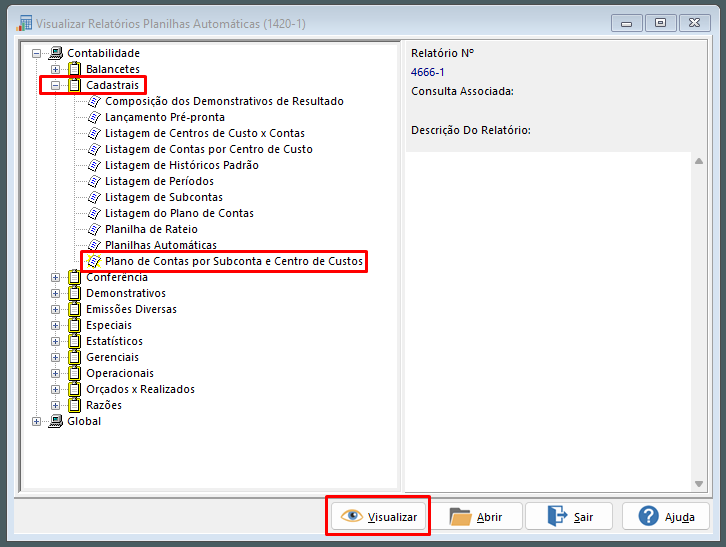Click the Orçados x Realizados clipboard icon
Viewport: 726px width, 547px height.
point(75,390)
